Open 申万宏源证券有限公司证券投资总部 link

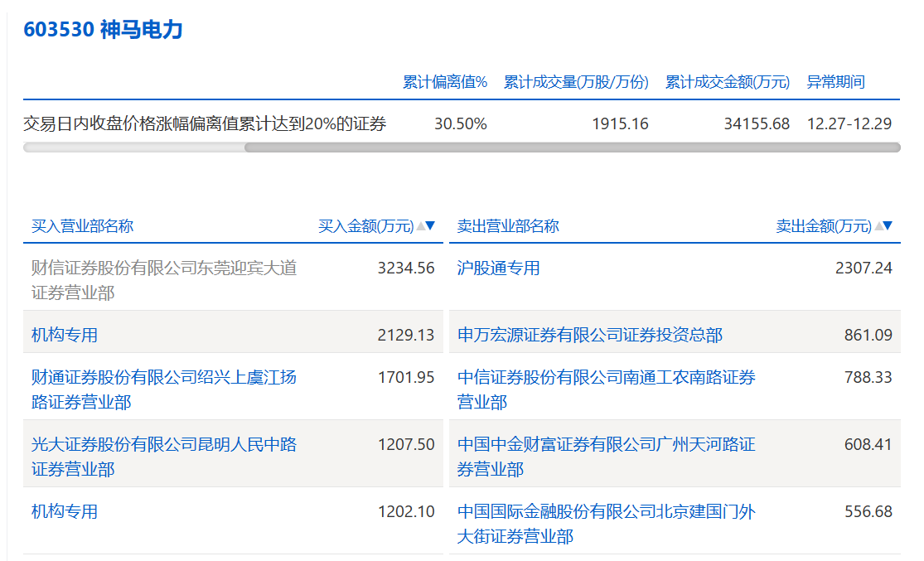point(590,335)
